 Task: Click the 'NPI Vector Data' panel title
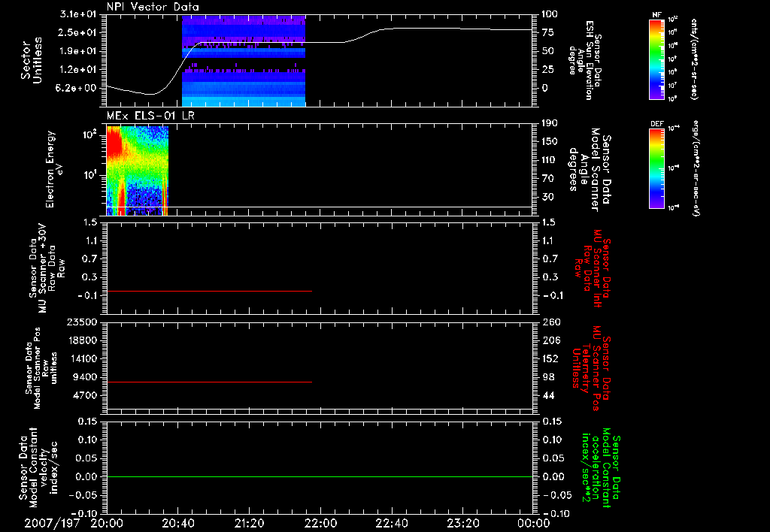[x=153, y=7]
